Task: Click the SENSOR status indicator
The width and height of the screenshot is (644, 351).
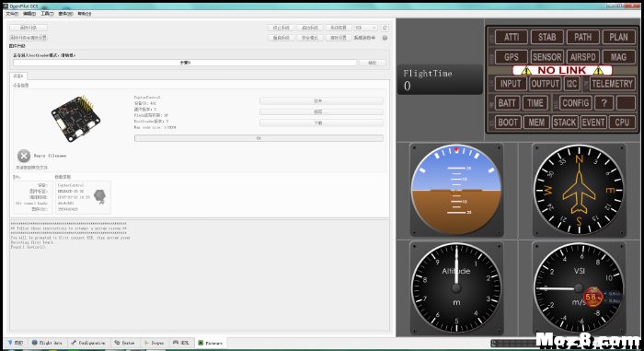Action: click(546, 57)
